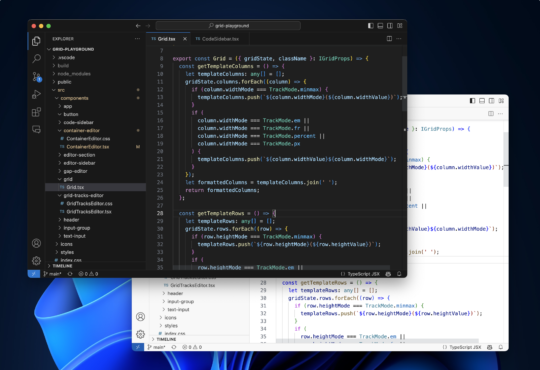Collapse GRID-PLAYGROUND root in dark Explorer

[95, 49]
